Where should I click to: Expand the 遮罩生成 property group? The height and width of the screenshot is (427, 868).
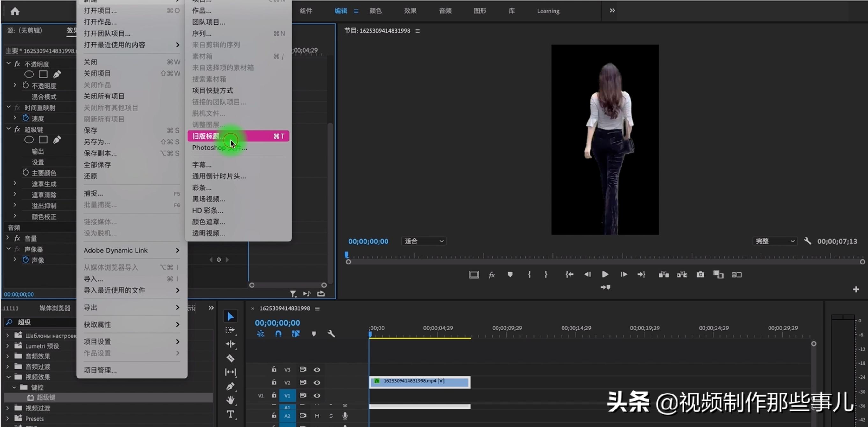15,184
